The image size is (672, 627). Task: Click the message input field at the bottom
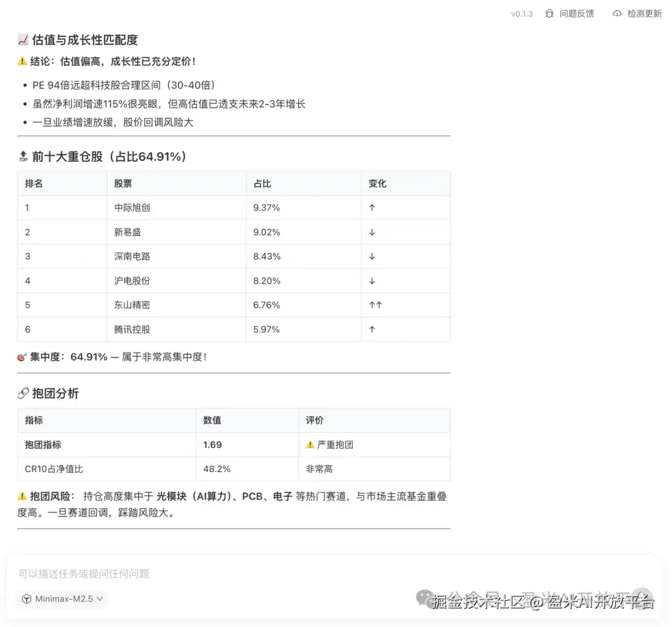(249, 573)
